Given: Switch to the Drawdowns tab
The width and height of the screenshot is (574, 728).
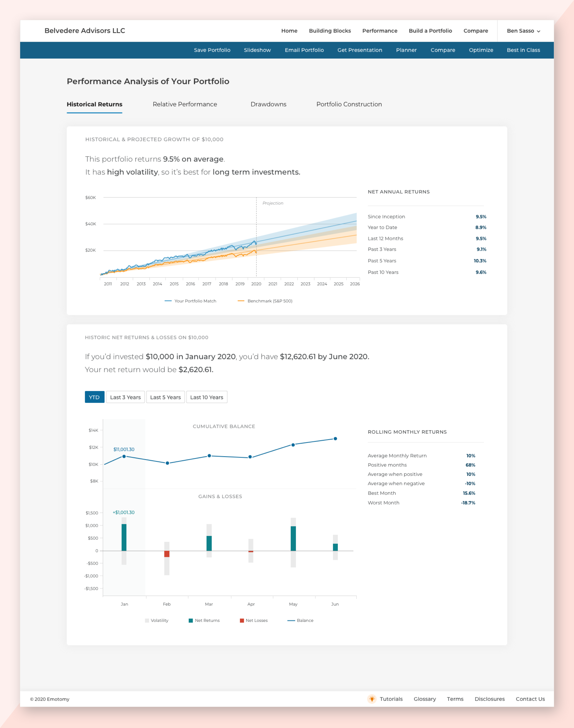Looking at the screenshot, I should (268, 104).
